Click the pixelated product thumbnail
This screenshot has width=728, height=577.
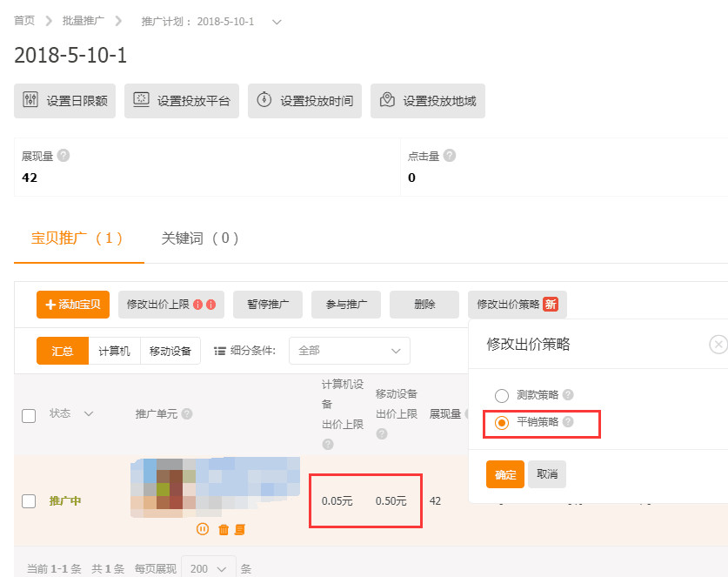click(x=216, y=487)
